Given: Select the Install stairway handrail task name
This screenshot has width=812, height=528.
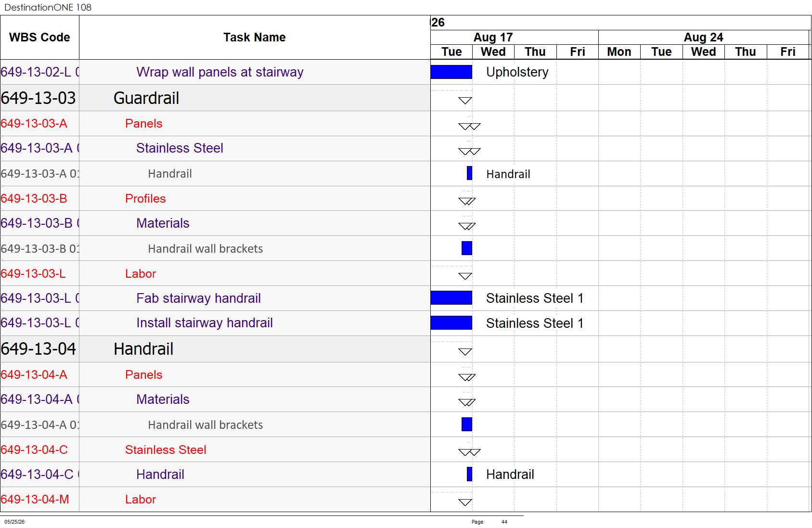Looking at the screenshot, I should coord(205,322).
